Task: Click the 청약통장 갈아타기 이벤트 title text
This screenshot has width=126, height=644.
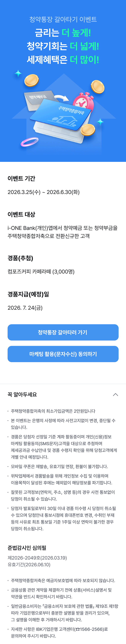Action: coord(63,20)
